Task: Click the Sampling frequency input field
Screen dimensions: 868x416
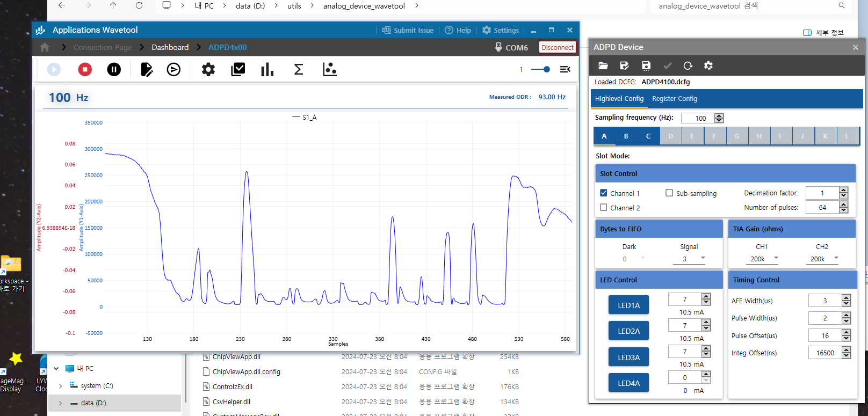Action: coord(698,118)
